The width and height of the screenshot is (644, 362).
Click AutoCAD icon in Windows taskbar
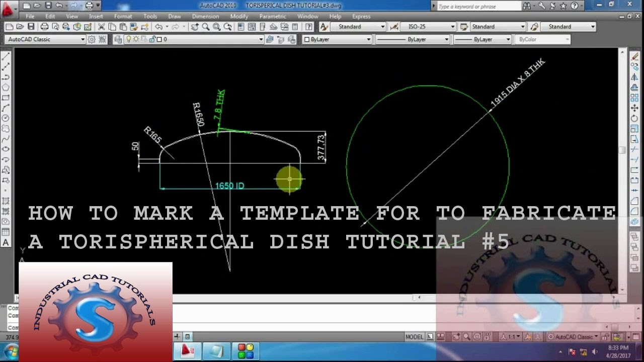click(x=188, y=350)
